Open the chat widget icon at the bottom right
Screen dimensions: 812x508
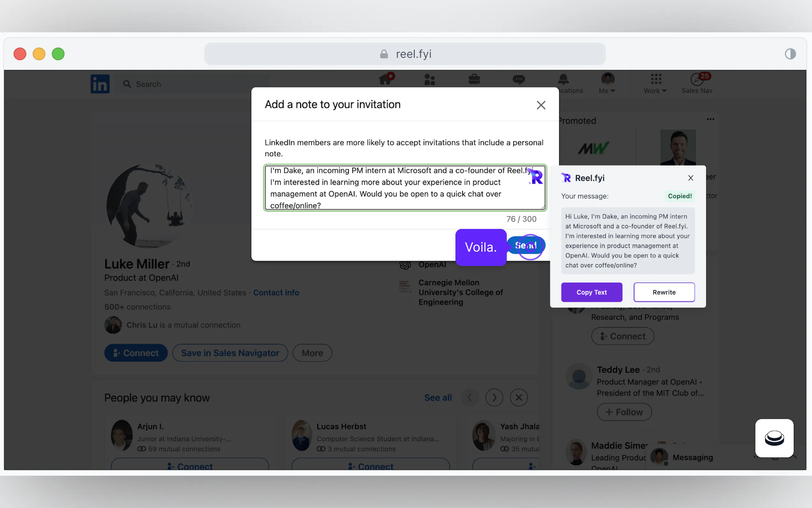pos(774,438)
